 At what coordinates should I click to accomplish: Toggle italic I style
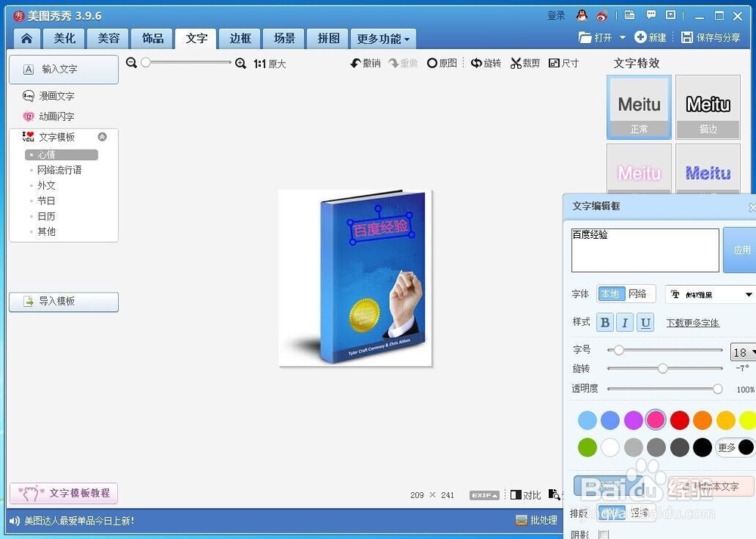(625, 323)
